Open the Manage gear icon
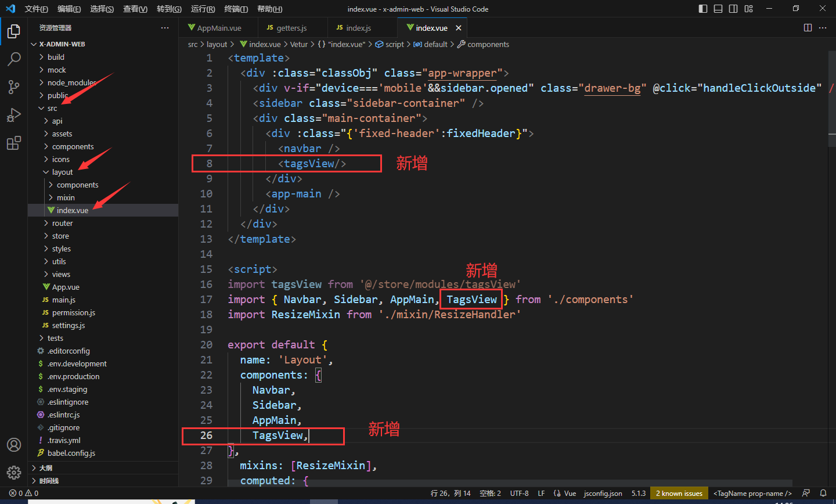This screenshot has height=504, width=836. click(14, 472)
